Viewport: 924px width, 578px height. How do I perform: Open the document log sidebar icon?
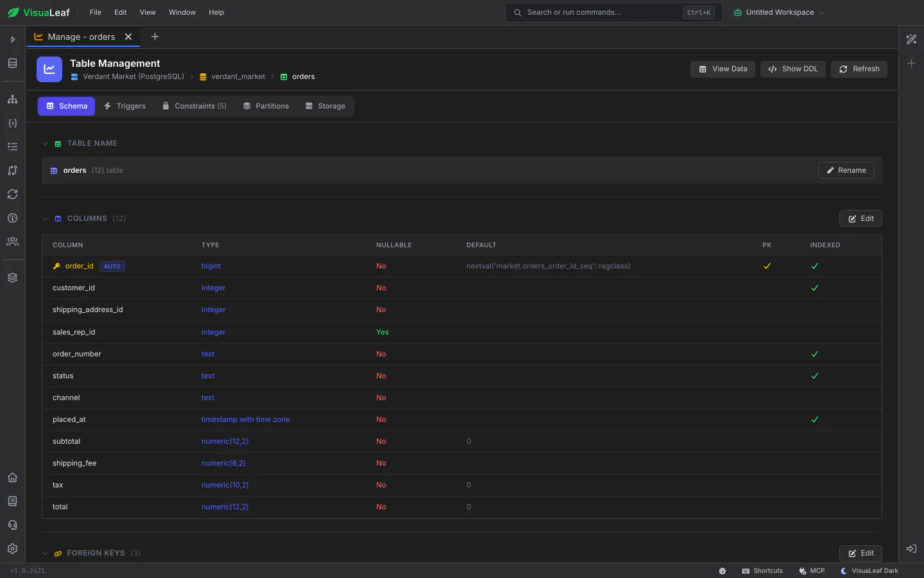tap(12, 502)
